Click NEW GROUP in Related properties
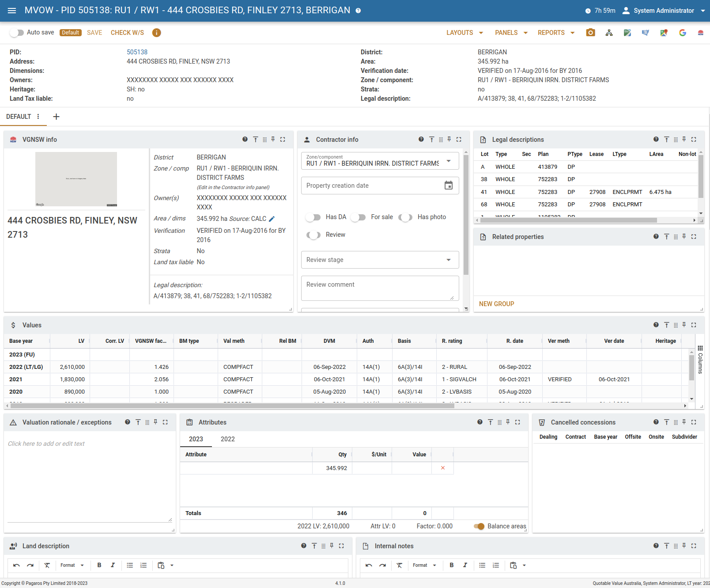710x588 pixels. [496, 304]
